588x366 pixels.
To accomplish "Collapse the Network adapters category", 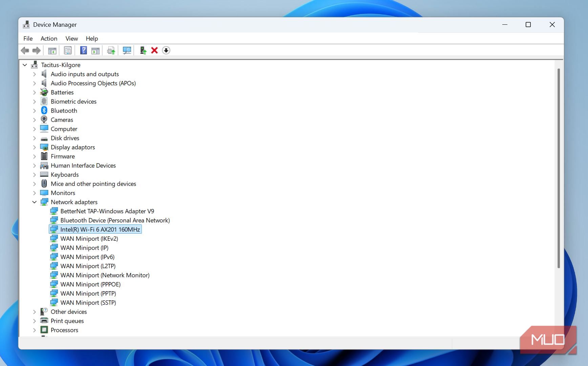I will pyautogui.click(x=34, y=202).
